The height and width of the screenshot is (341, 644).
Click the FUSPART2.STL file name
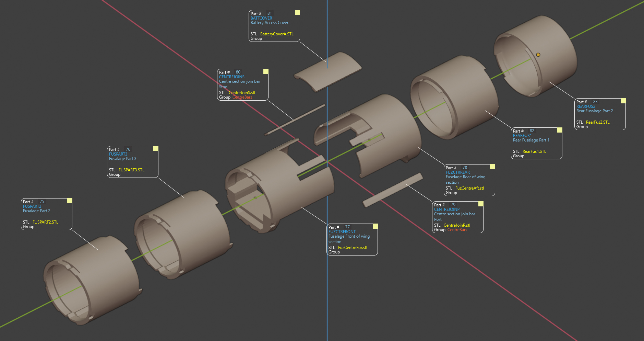(45, 222)
